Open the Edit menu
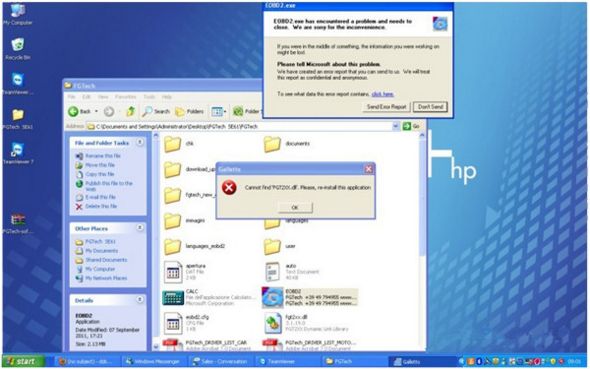 coord(86,97)
